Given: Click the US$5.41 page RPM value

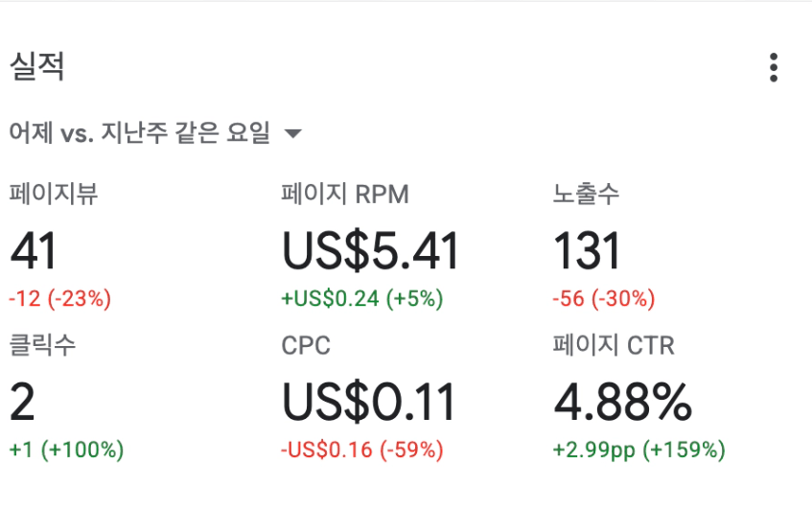Looking at the screenshot, I should (370, 251).
